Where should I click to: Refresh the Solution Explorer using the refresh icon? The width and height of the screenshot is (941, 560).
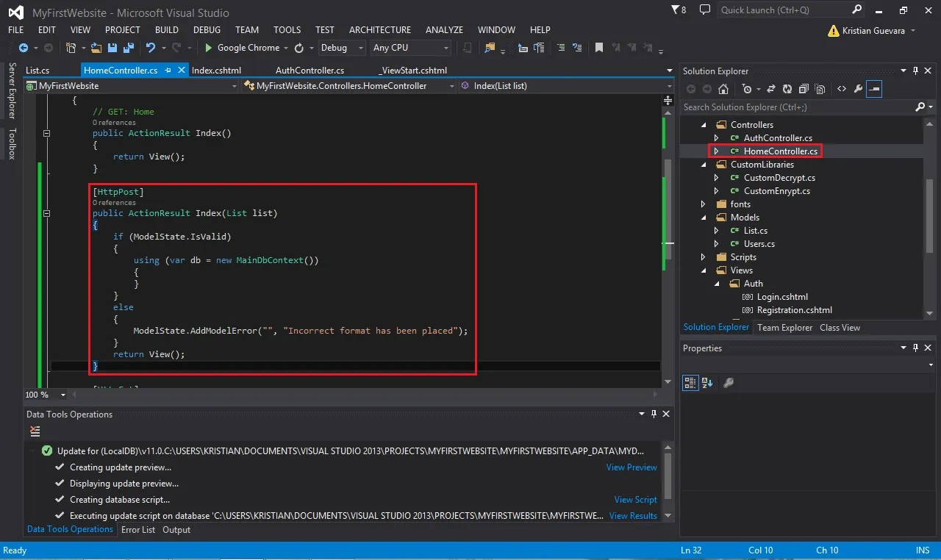point(787,89)
